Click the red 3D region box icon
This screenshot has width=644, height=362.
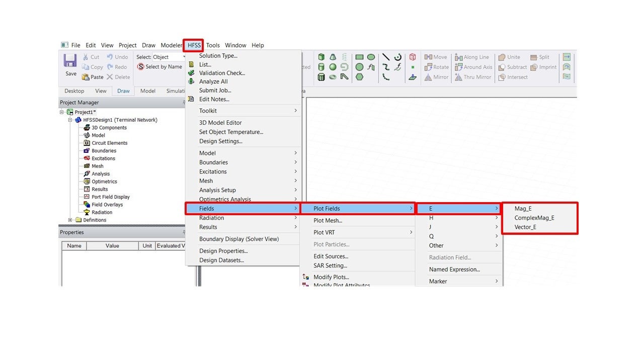click(x=413, y=57)
